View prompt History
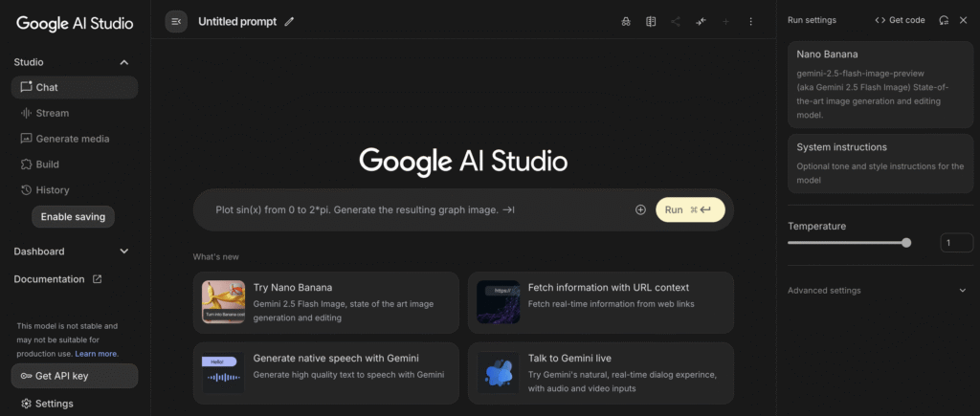Viewport: 980px width, 416px height. (x=75, y=190)
